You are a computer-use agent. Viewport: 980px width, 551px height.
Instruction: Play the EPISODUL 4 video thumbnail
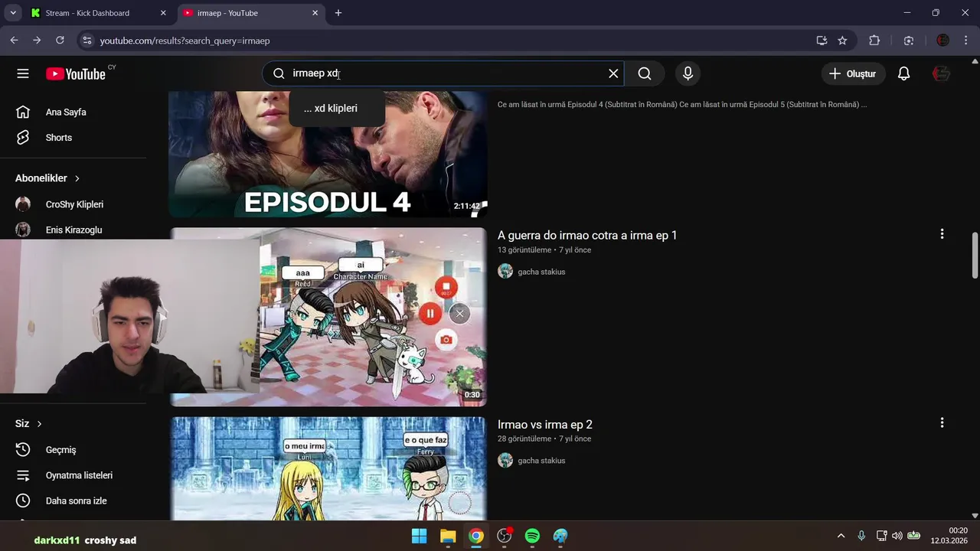point(328,154)
